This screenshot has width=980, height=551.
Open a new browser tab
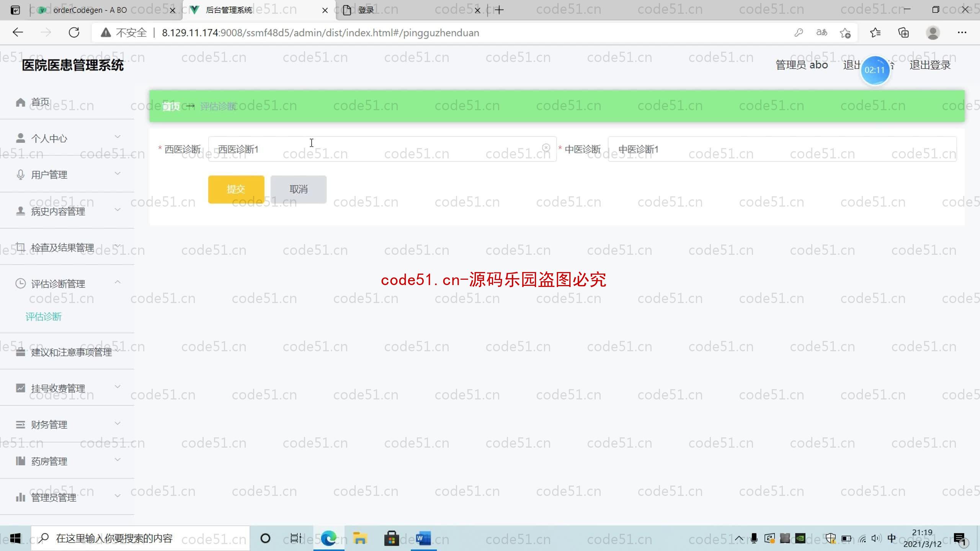(x=499, y=10)
